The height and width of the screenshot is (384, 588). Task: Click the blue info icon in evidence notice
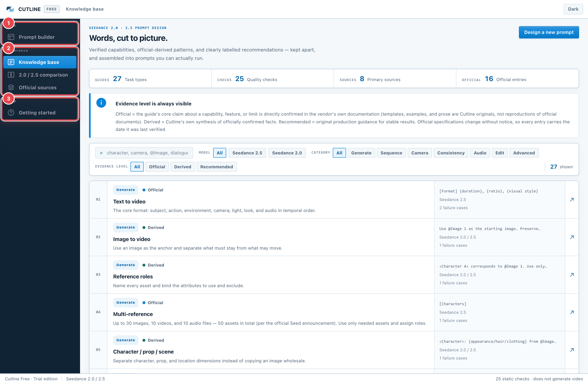101,103
